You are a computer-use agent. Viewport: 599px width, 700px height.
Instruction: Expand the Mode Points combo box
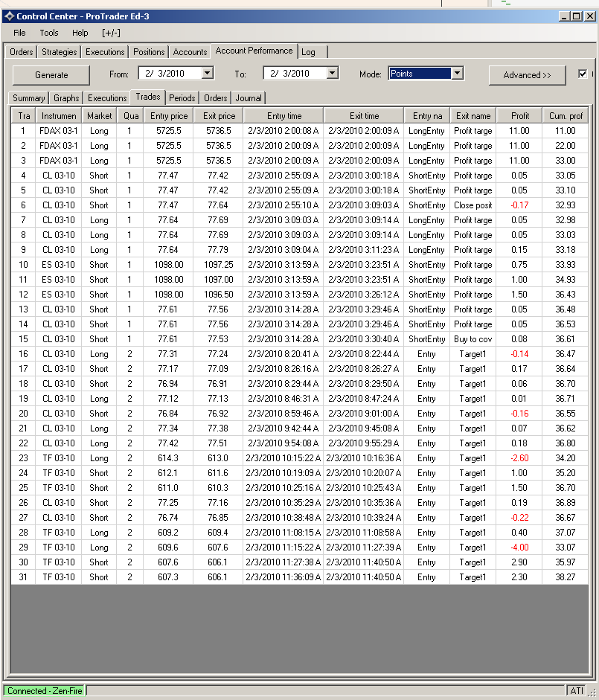coord(458,73)
